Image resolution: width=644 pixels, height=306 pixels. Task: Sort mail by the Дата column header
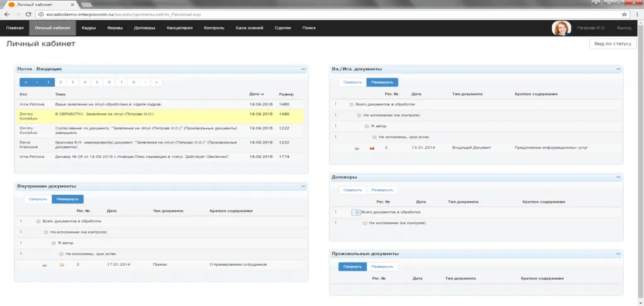click(256, 94)
